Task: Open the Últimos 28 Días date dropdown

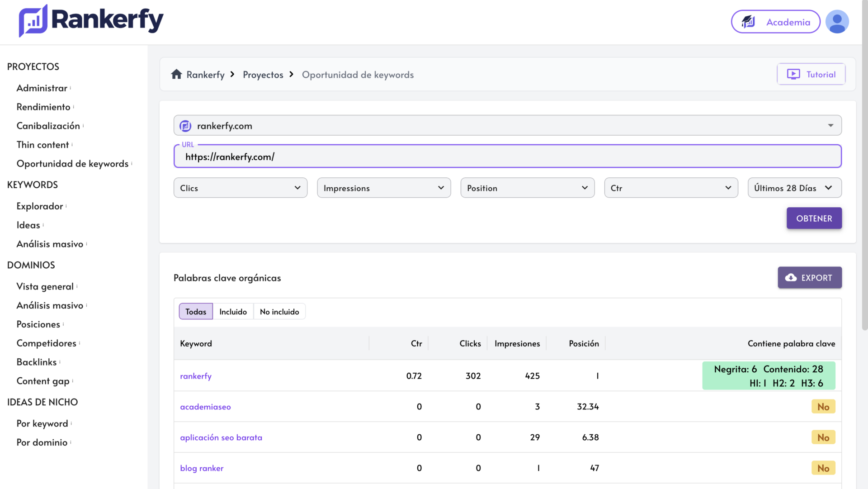Action: click(x=794, y=188)
